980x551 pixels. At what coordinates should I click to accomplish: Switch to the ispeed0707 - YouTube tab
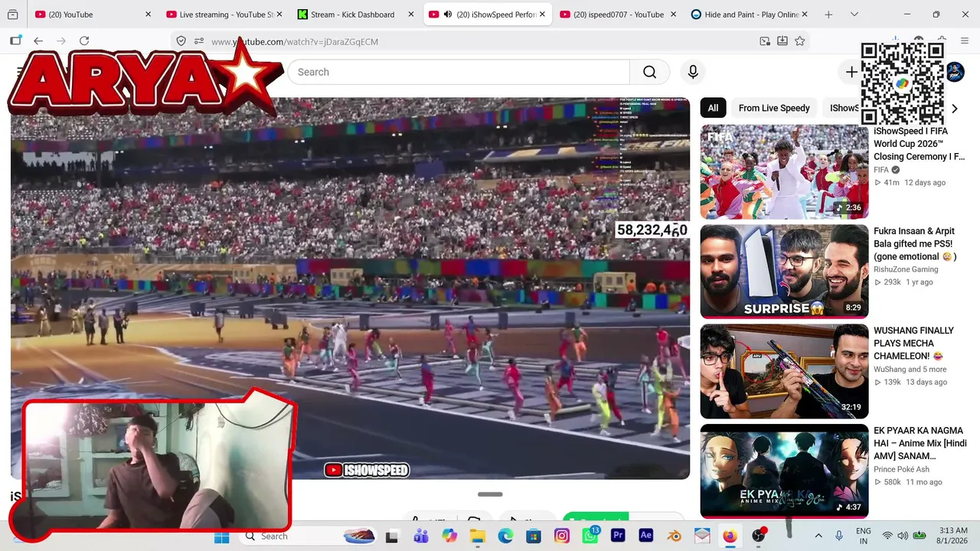[618, 15]
